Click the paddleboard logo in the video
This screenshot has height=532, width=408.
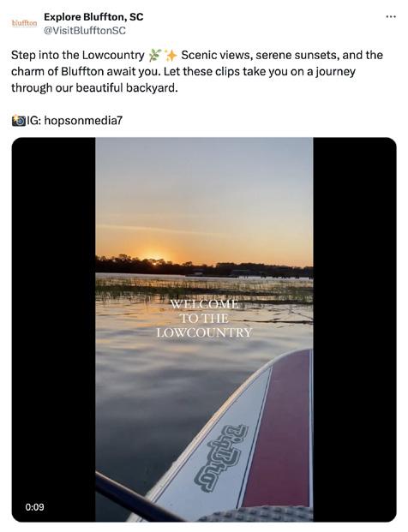(220, 458)
